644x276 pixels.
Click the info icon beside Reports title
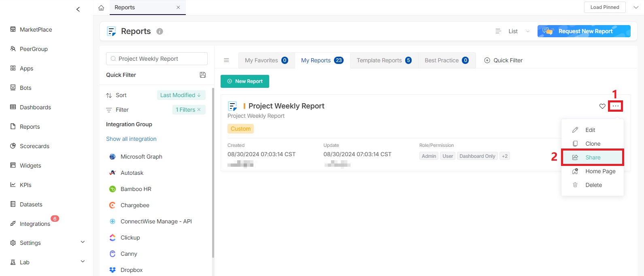[160, 32]
